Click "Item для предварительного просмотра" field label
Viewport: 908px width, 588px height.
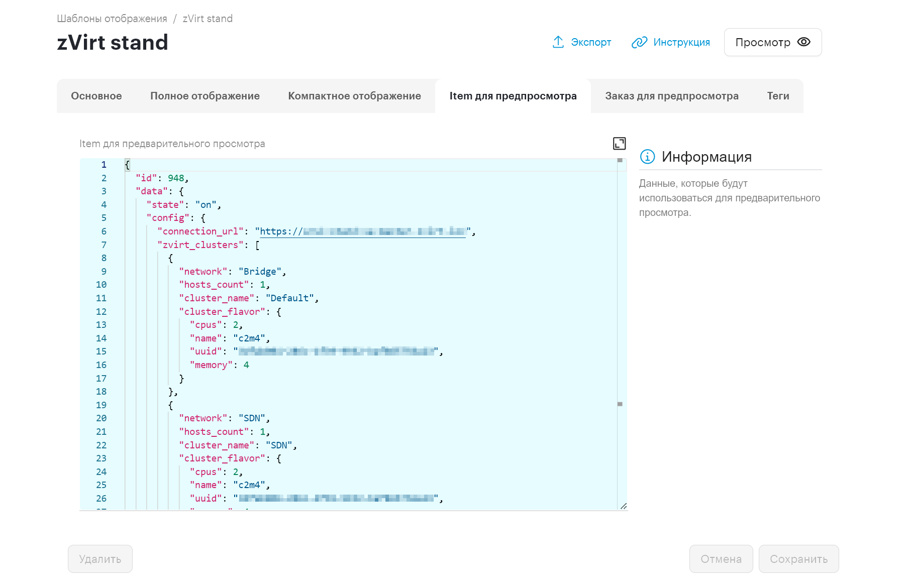[172, 144]
